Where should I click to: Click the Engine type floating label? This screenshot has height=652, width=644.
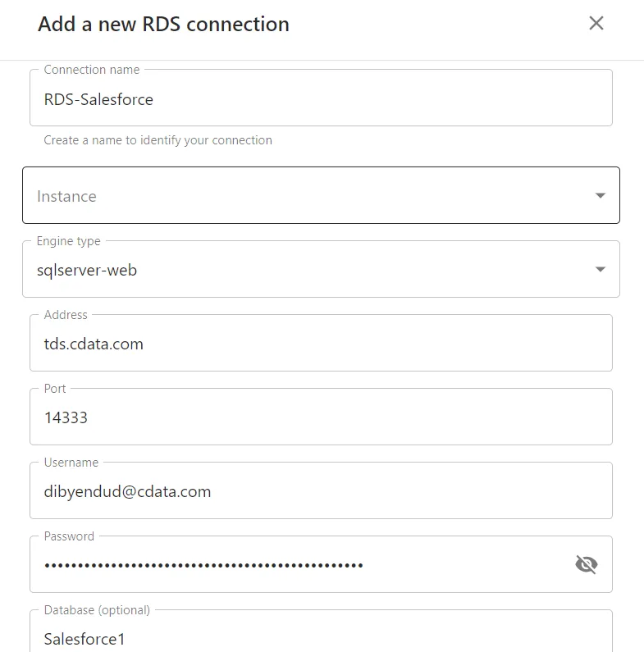point(69,241)
